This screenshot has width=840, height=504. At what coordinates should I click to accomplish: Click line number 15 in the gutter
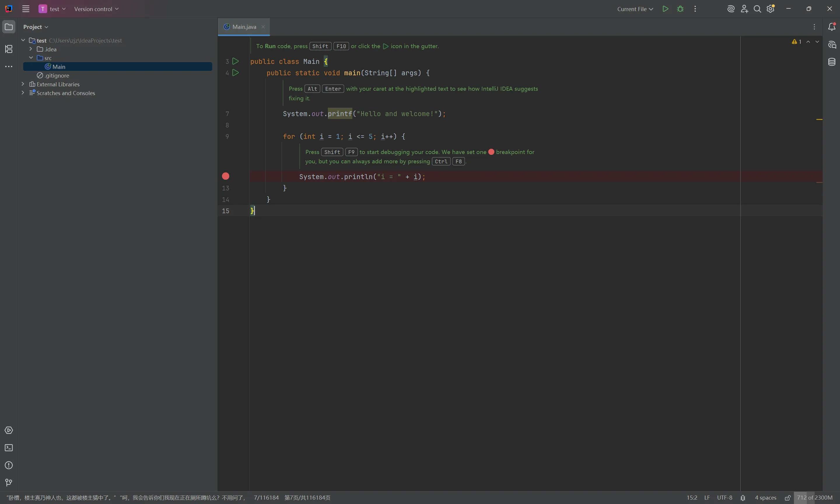(x=225, y=211)
